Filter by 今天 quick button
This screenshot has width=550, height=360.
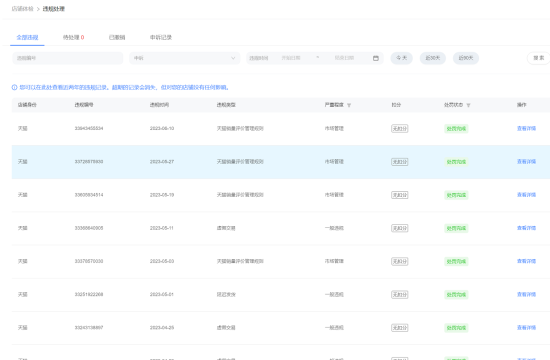pyautogui.click(x=402, y=58)
